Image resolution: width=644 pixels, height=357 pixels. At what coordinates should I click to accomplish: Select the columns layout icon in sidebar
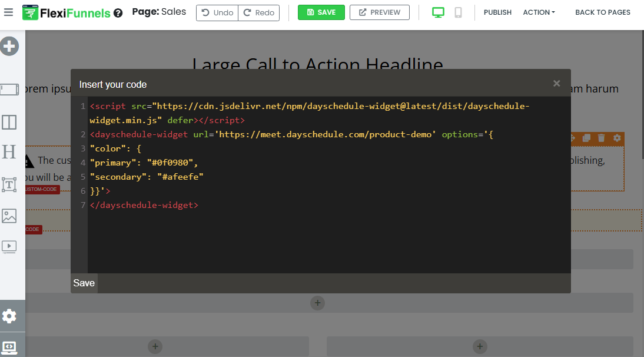[9, 122]
